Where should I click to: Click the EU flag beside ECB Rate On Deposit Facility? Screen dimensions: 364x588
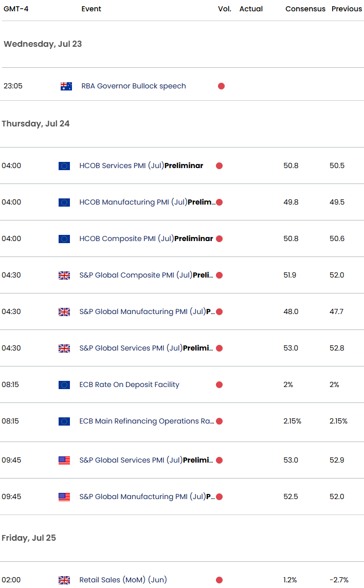coord(64,385)
